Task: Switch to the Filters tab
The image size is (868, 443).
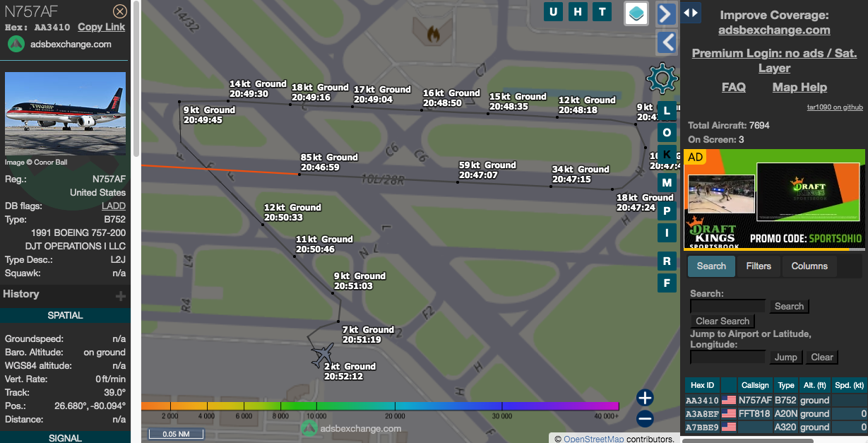Action: [759, 266]
